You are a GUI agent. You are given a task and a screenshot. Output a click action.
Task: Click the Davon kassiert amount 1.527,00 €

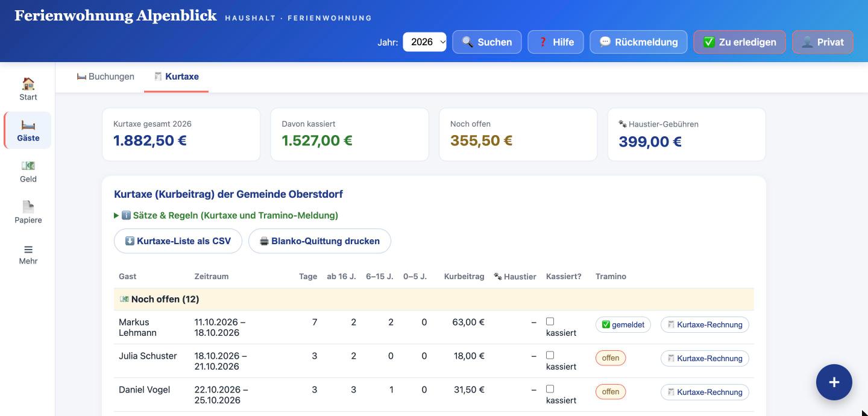[x=317, y=140]
